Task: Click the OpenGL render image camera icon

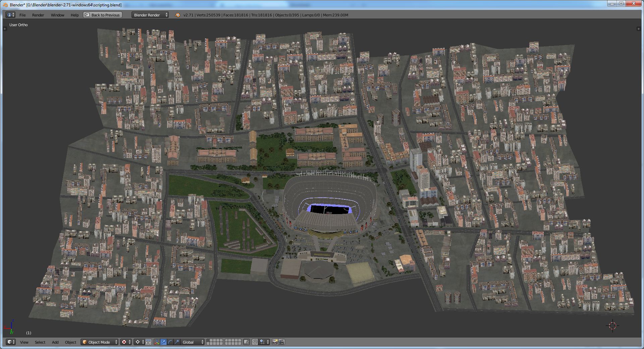Action: (x=275, y=342)
